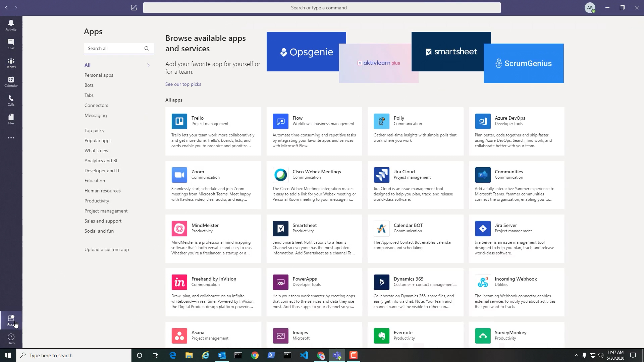The width and height of the screenshot is (644, 362).
Task: Open the Calendar BOT app card
Action: pyautogui.click(x=416, y=239)
